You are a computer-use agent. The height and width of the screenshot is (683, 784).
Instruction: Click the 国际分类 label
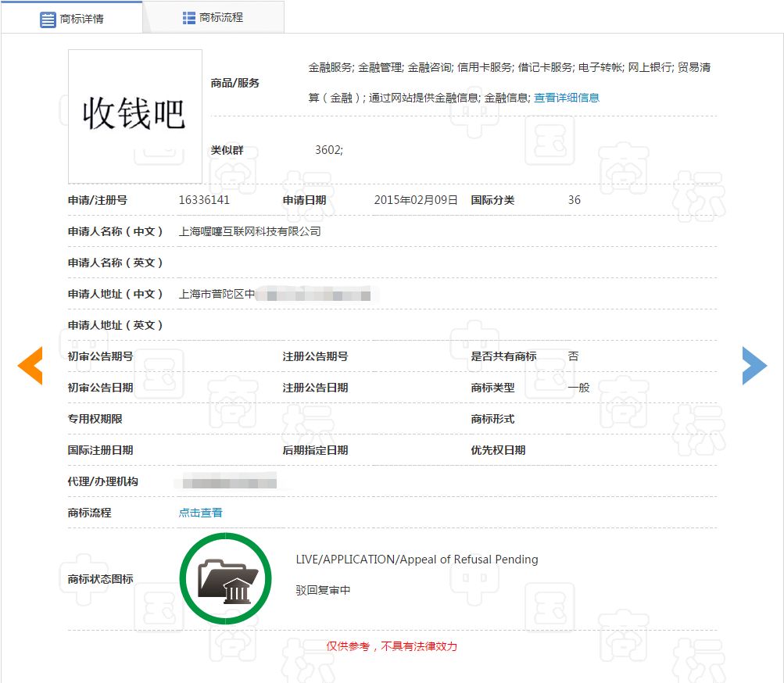[x=492, y=200]
